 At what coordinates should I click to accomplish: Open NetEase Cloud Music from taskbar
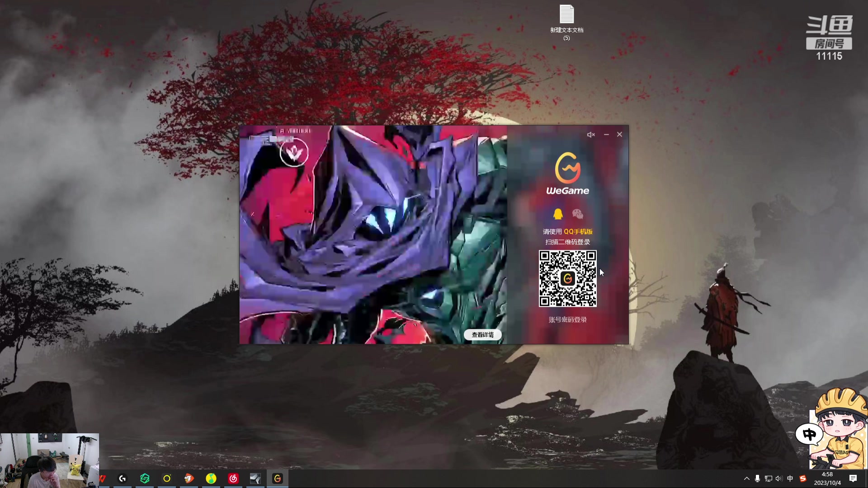[233, 479]
